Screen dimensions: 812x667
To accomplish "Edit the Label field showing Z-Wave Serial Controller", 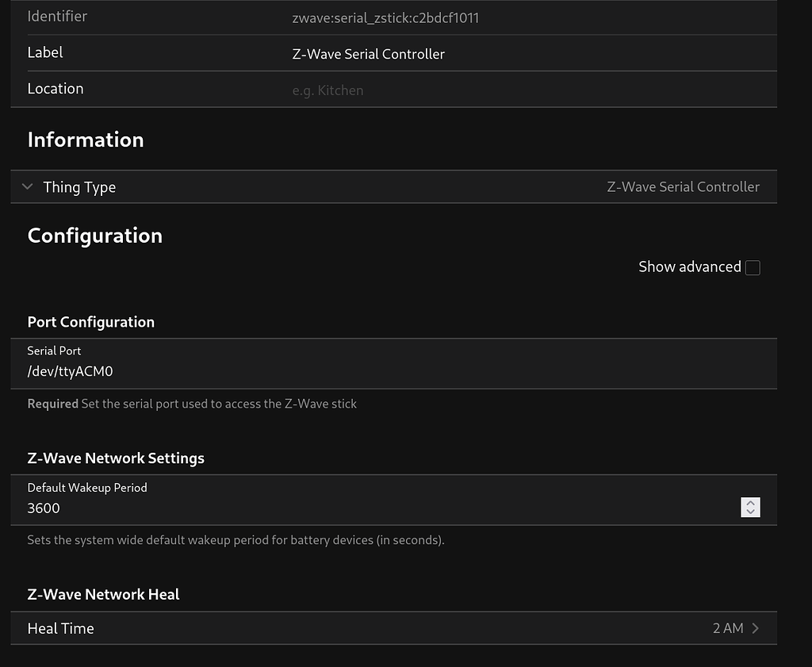I will click(x=369, y=54).
